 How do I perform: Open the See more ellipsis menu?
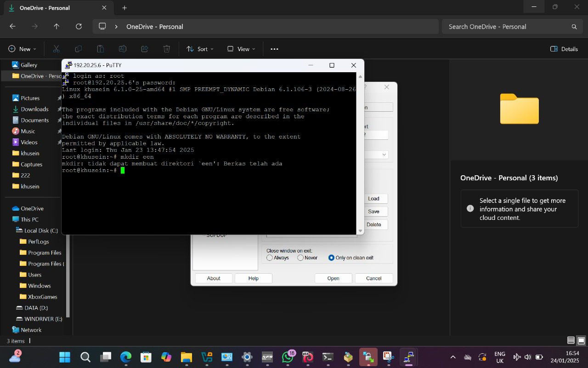pos(274,49)
